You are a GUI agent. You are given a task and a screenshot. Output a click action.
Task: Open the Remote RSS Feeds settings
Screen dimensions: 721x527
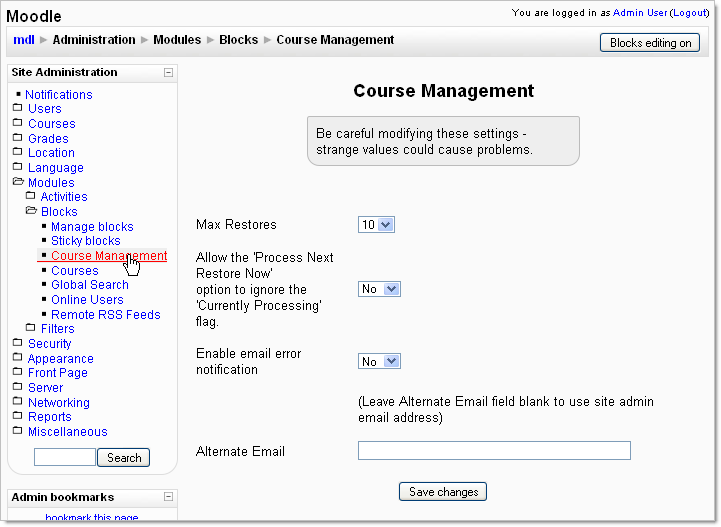pos(106,315)
